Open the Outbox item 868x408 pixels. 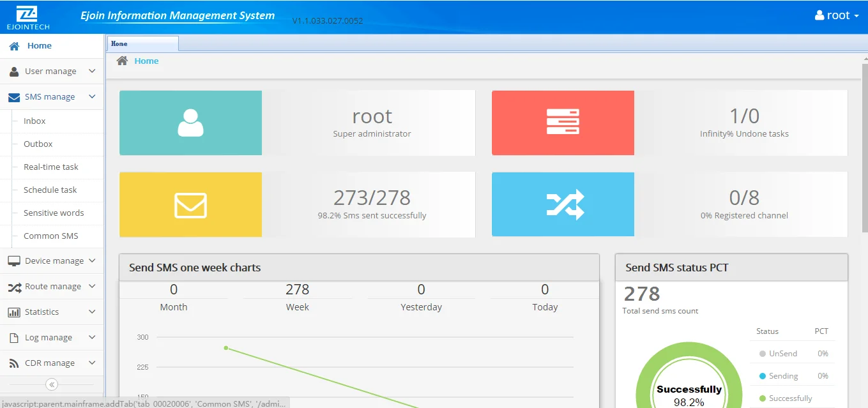[38, 144]
